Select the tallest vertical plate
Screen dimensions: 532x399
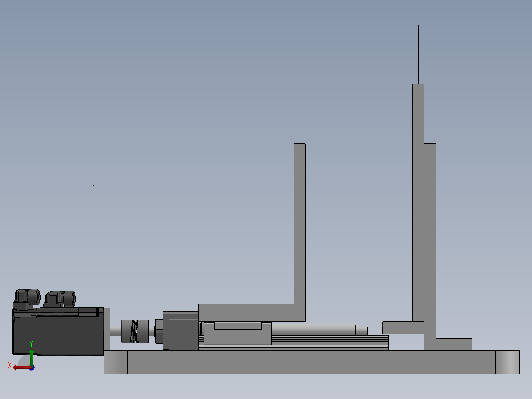[418, 203]
